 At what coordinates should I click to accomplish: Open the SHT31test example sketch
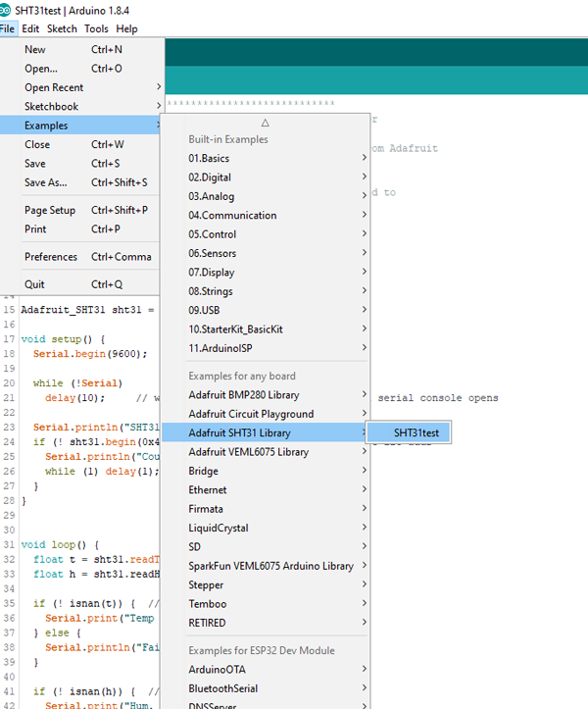point(409,432)
